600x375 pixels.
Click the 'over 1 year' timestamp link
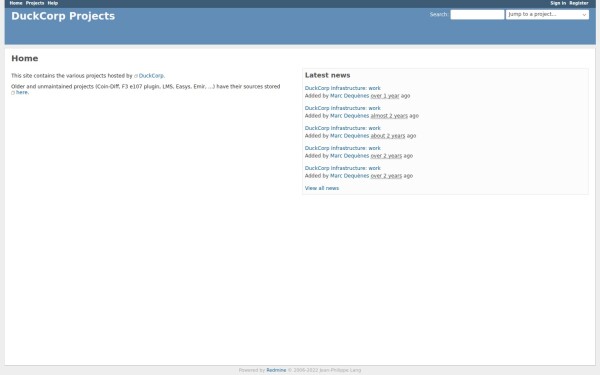(385, 96)
